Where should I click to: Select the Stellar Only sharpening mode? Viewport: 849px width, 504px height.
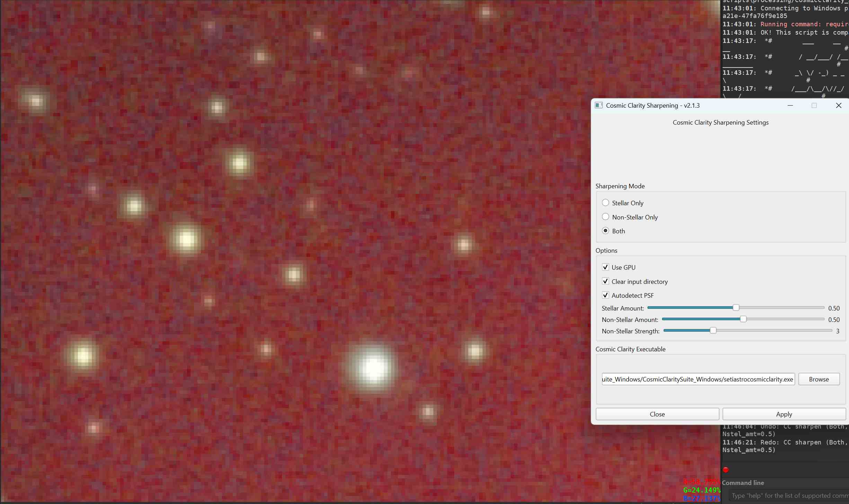tap(605, 203)
